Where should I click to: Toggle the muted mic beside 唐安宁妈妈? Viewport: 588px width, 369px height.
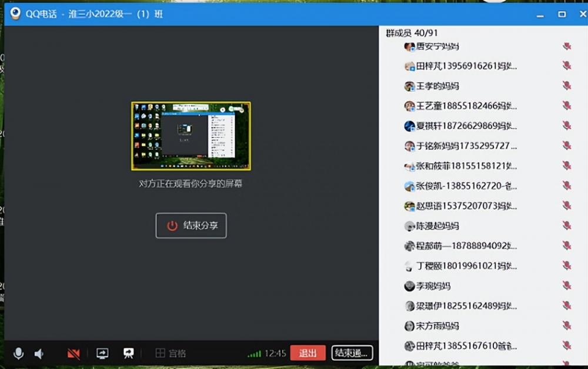click(567, 46)
